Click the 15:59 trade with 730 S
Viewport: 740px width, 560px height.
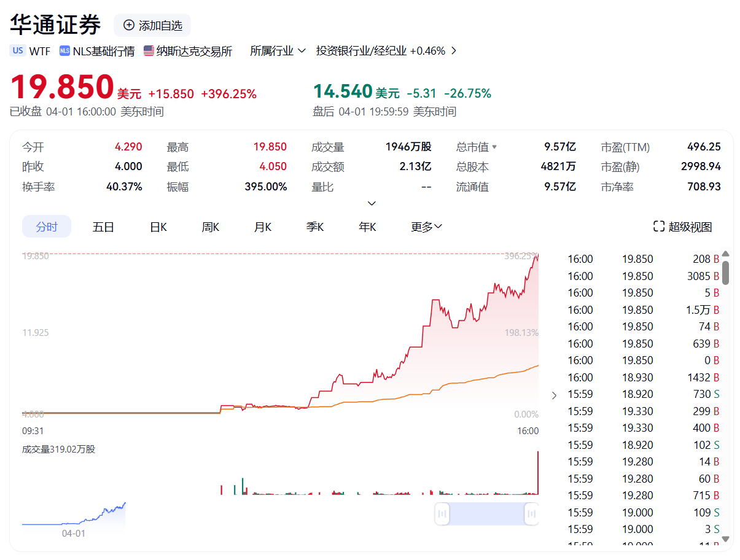point(643,394)
